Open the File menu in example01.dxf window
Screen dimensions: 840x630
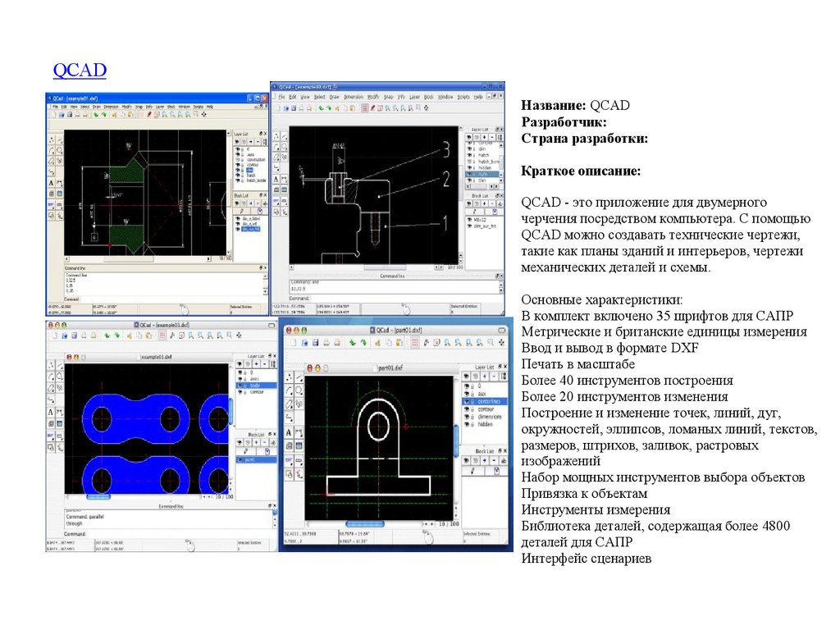(55, 107)
